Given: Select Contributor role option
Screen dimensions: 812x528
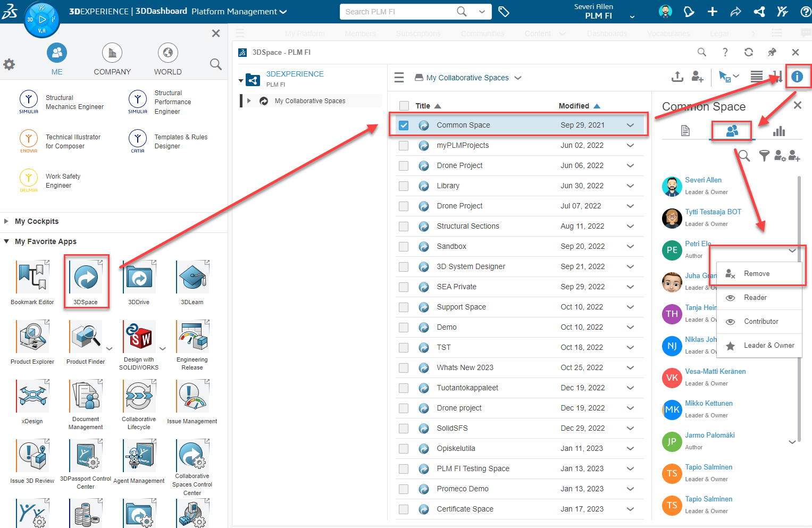Looking at the screenshot, I should pos(759,322).
